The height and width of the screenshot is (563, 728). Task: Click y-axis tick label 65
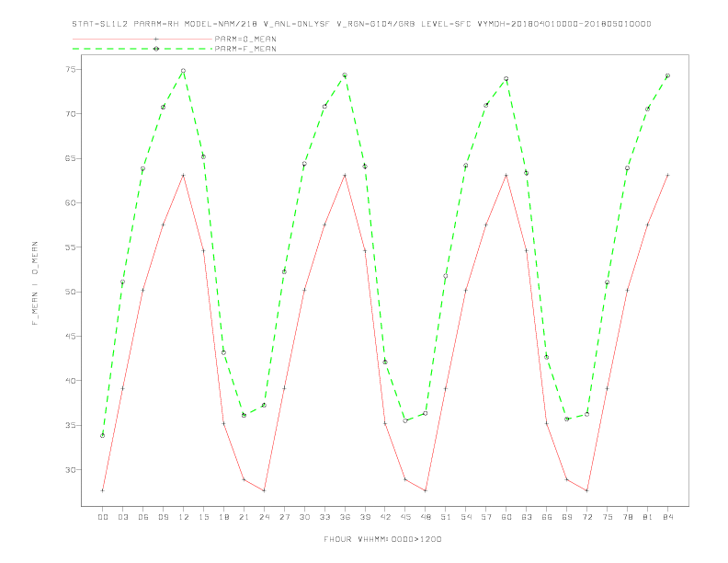coord(71,158)
